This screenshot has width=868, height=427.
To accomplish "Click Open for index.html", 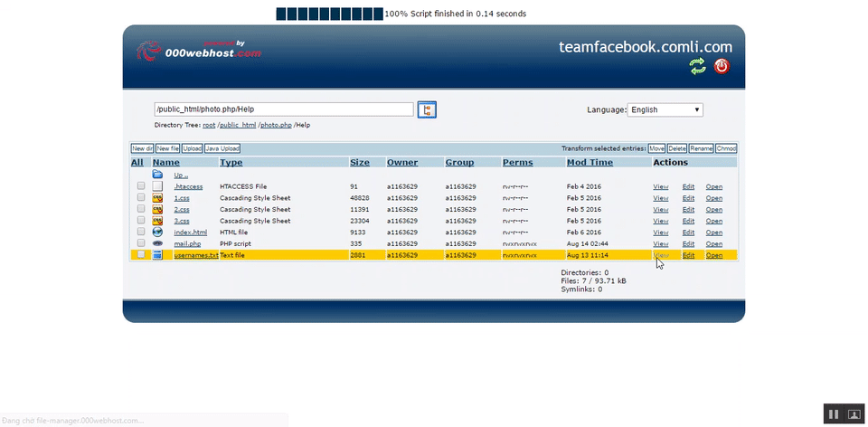I will point(713,232).
